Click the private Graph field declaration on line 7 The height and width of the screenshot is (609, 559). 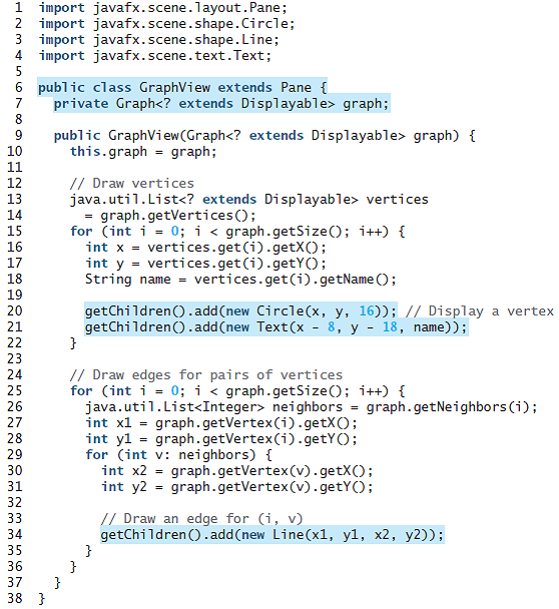221,104
